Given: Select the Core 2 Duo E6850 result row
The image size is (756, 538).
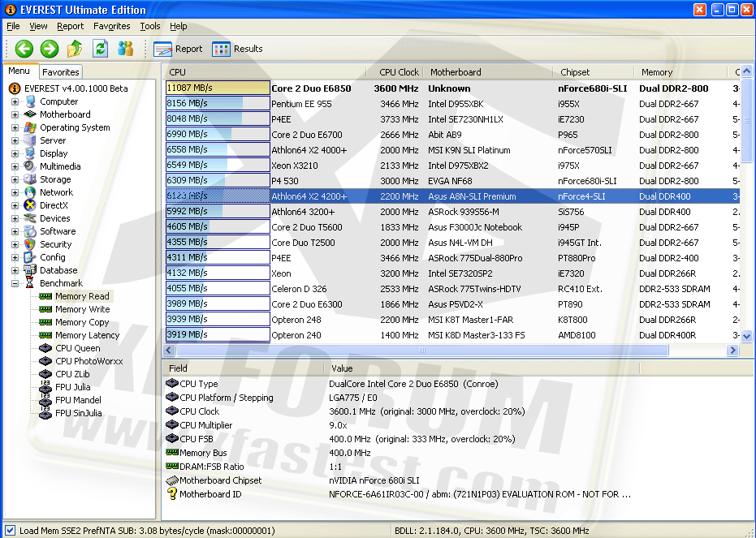Looking at the screenshot, I should 452,88.
